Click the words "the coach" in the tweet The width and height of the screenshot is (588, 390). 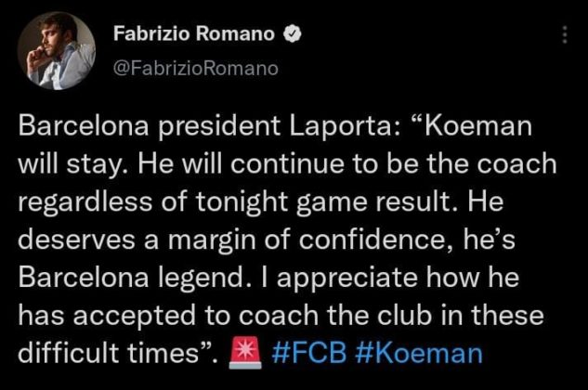[x=492, y=164]
